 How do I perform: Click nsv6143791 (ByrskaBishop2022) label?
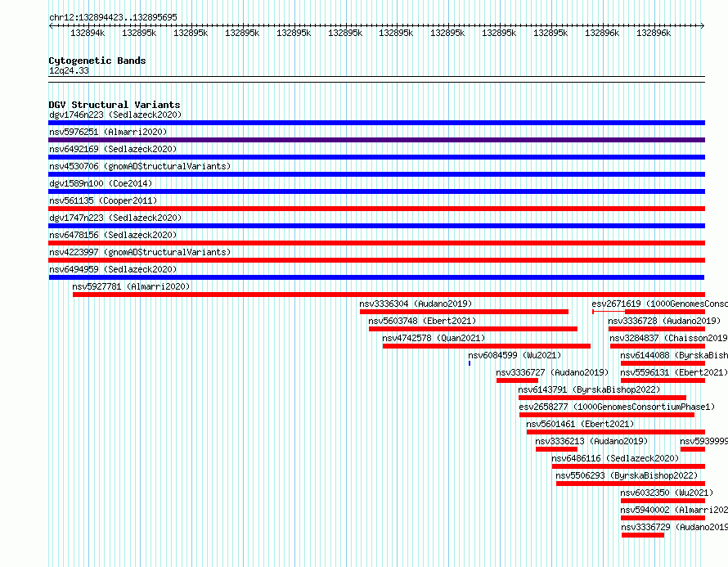589,389
